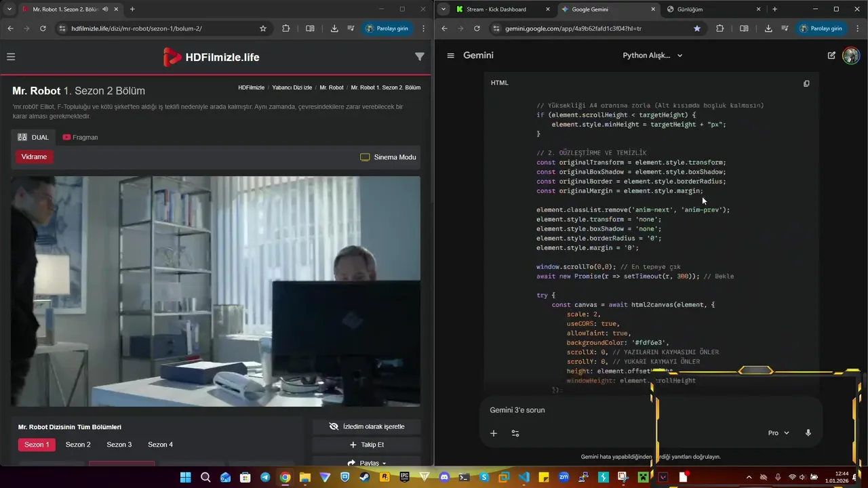868x488 pixels.
Task: Bookmark star in the Gemini address bar
Action: click(697, 28)
